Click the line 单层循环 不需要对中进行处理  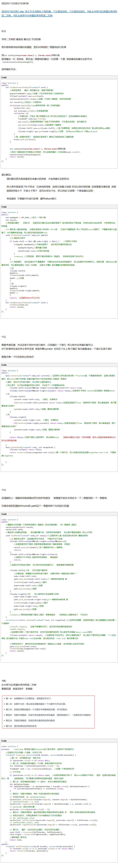pyautogui.click(x=31, y=198)
